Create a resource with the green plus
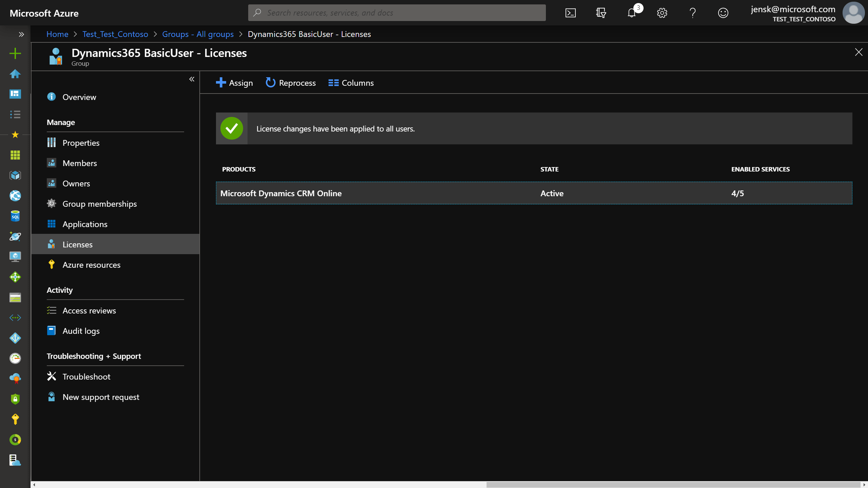This screenshot has width=868, height=488. 15,53
